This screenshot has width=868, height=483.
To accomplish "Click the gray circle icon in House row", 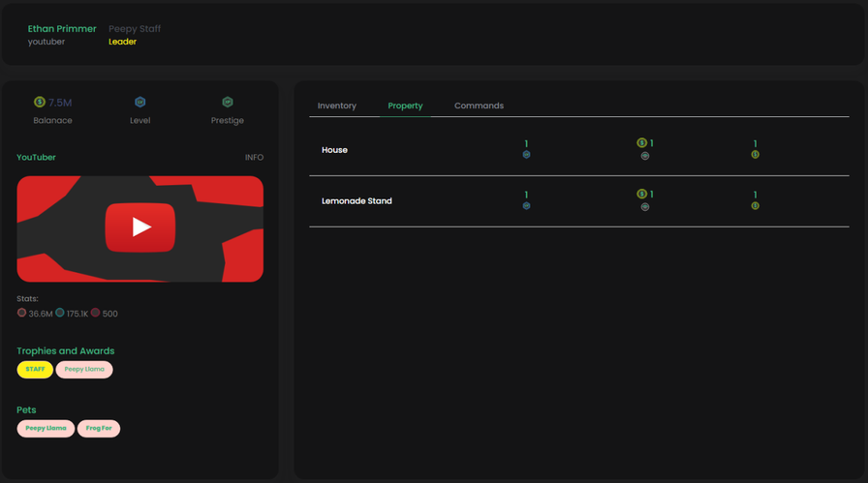I will [x=645, y=156].
